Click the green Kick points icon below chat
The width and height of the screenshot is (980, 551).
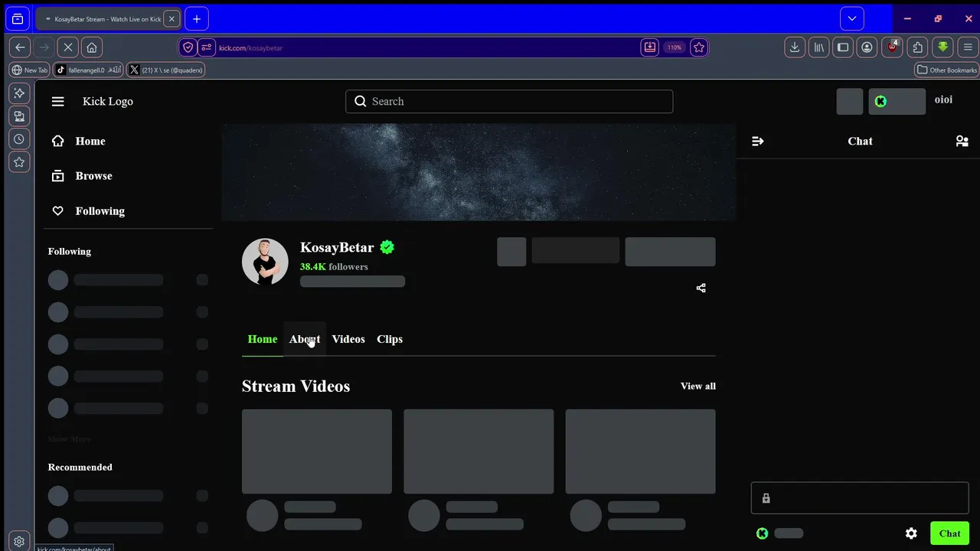762,533
